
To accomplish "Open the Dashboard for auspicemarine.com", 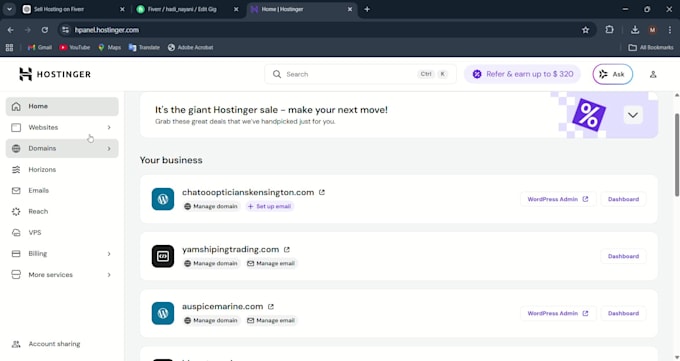I will [x=623, y=313].
